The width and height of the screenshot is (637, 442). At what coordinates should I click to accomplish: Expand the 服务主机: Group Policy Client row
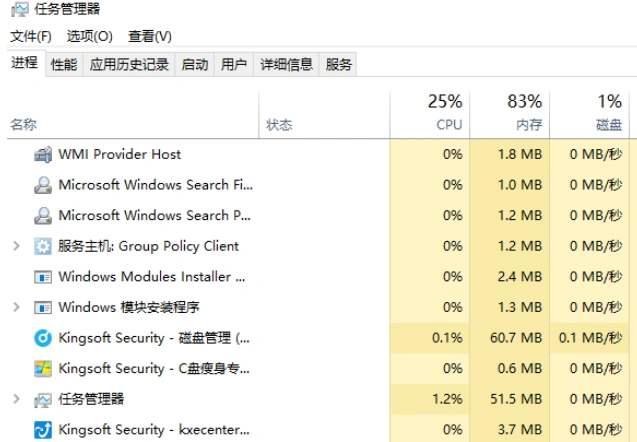16,246
